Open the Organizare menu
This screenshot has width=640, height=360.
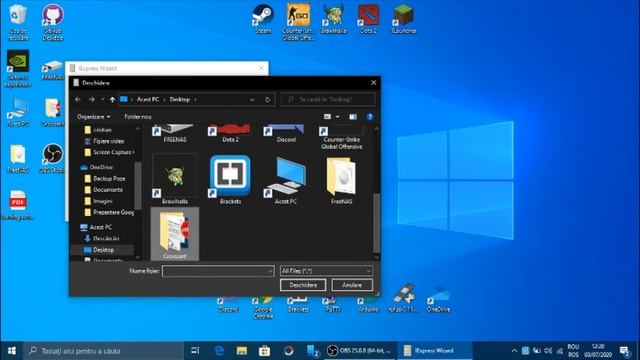[93, 117]
